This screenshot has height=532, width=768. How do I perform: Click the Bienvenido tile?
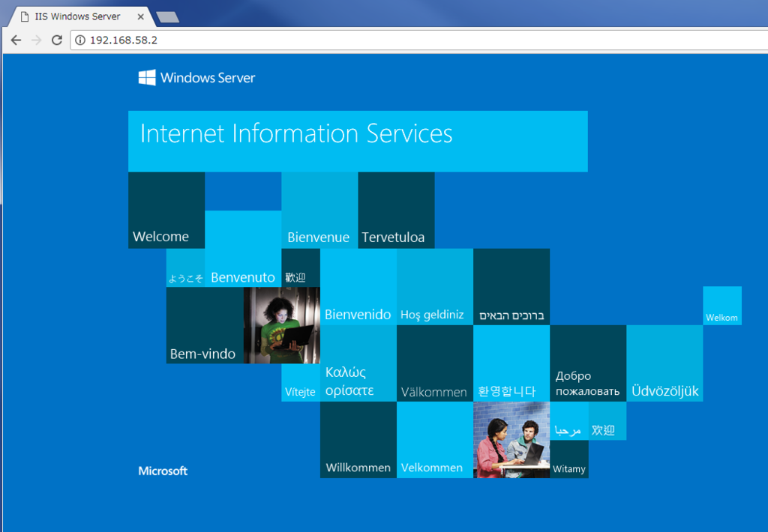pyautogui.click(x=358, y=287)
